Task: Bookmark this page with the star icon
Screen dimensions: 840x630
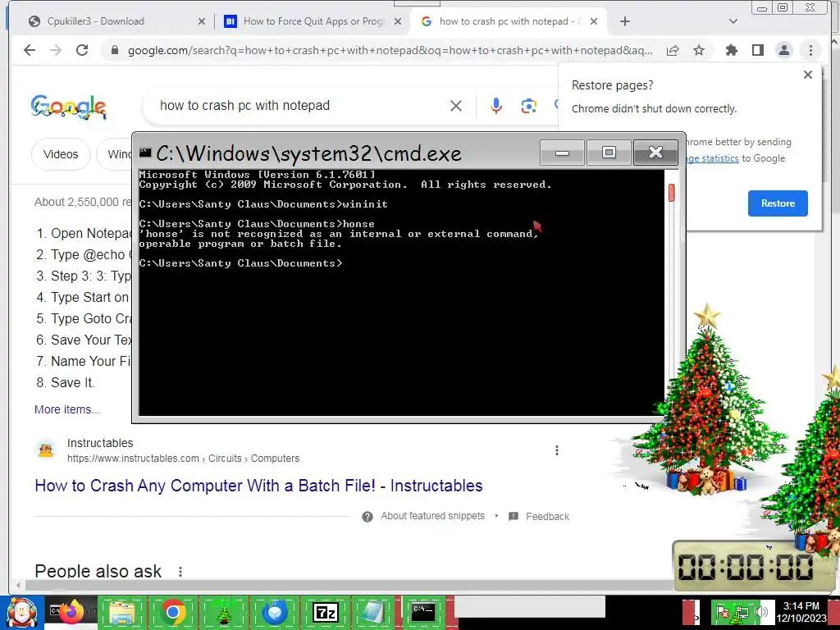Action: 699,50
